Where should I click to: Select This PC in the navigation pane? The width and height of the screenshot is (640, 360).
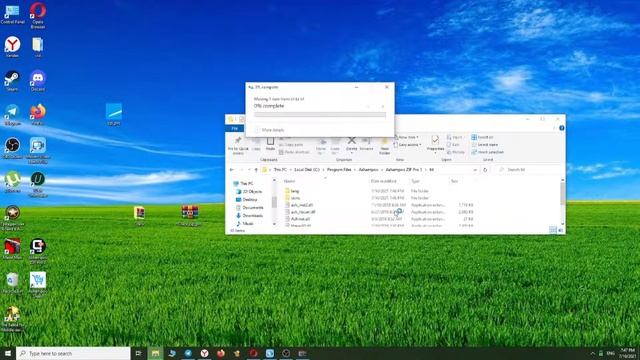pyautogui.click(x=243, y=184)
